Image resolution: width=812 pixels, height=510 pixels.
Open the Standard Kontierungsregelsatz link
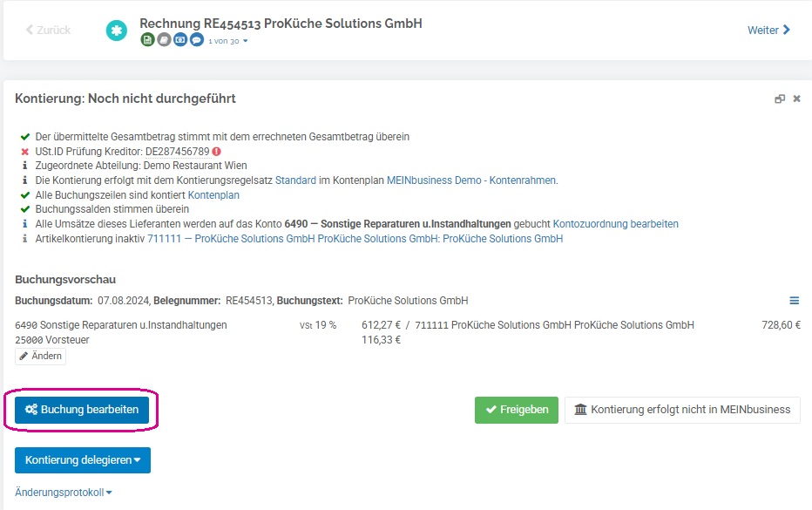pyautogui.click(x=295, y=180)
